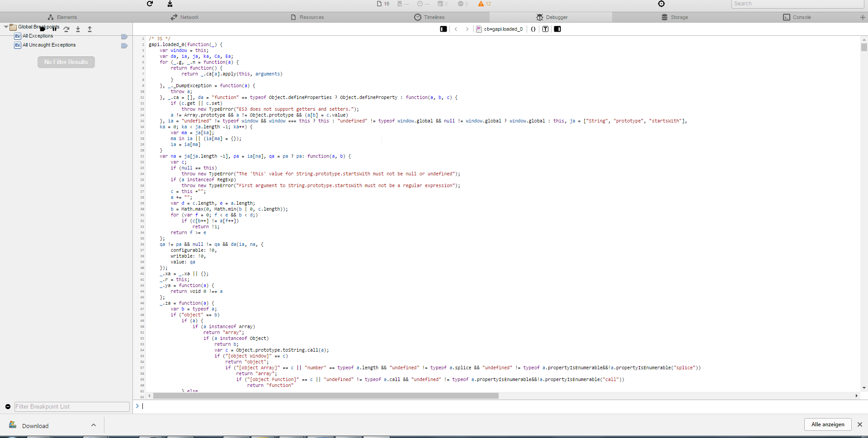
Task: Reload the page with the refresh icon
Action: 150,4
